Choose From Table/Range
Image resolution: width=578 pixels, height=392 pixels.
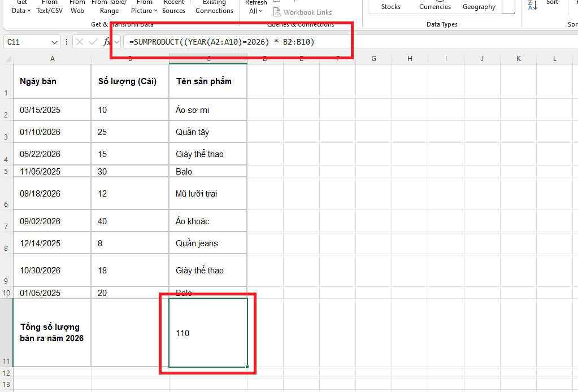[109, 7]
